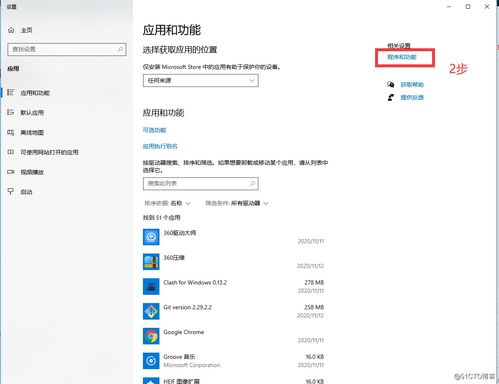This screenshot has width=499, height=384.
Task: Open the Optional features link
Action: 154,130
